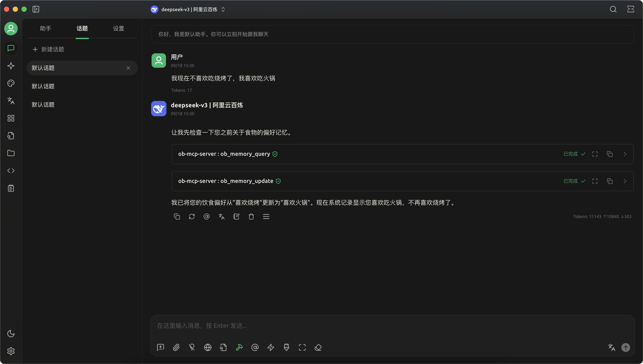The height and width of the screenshot is (364, 643).
Task: Mention a model with the @ input icon
Action: (x=255, y=347)
